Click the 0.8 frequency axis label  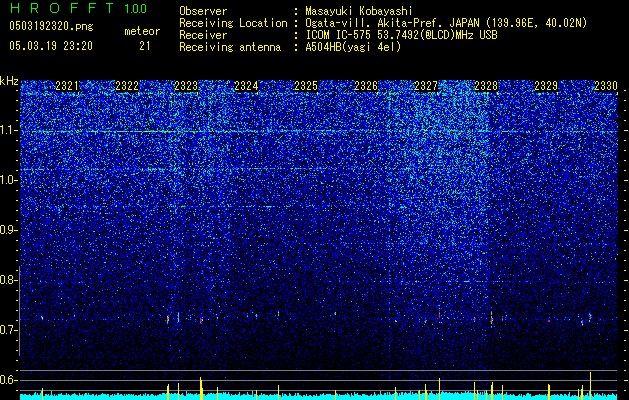coord(9,280)
